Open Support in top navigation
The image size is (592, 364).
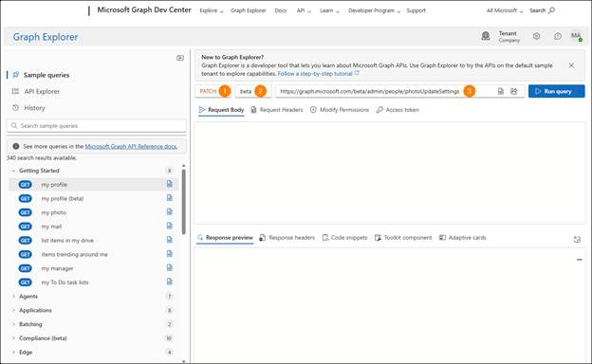pyautogui.click(x=416, y=10)
